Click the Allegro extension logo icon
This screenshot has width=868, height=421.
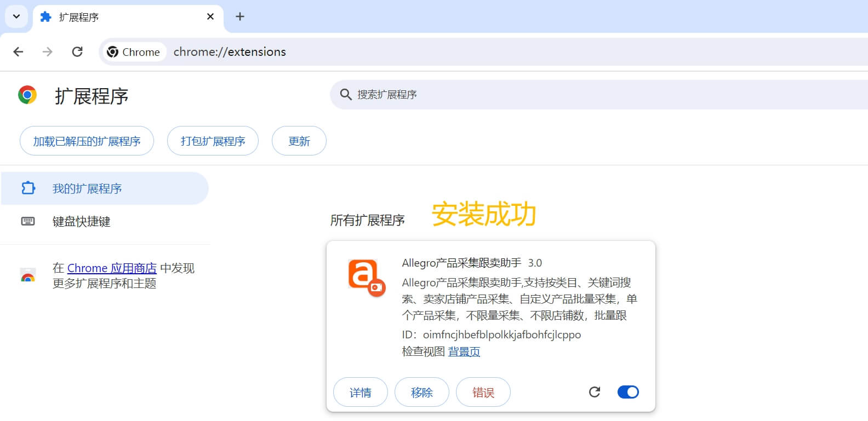click(x=367, y=278)
